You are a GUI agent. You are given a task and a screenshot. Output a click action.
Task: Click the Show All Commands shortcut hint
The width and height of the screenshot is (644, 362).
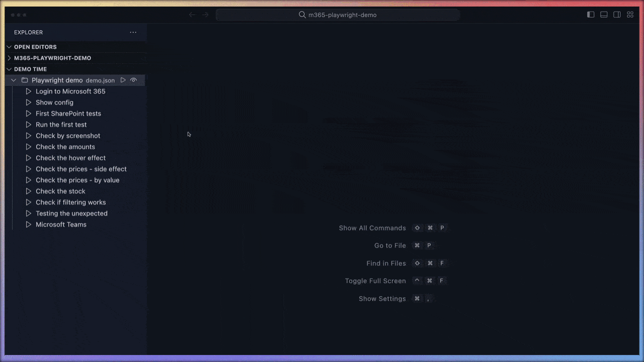(372, 228)
